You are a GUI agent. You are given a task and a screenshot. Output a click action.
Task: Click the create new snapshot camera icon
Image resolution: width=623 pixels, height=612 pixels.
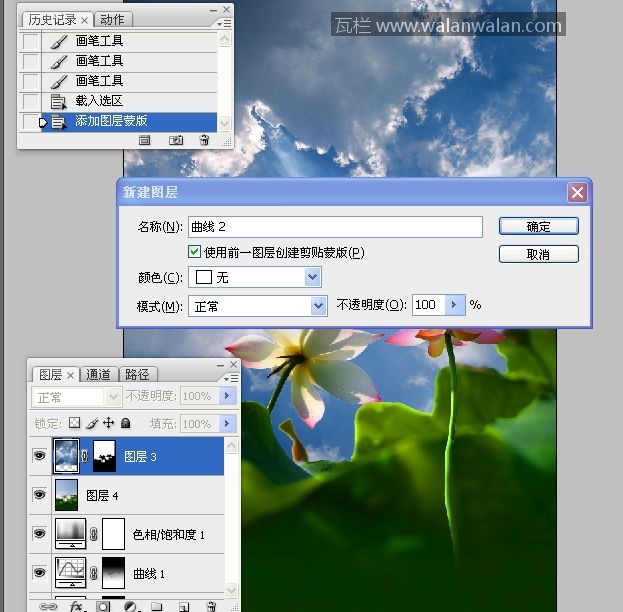click(x=176, y=141)
